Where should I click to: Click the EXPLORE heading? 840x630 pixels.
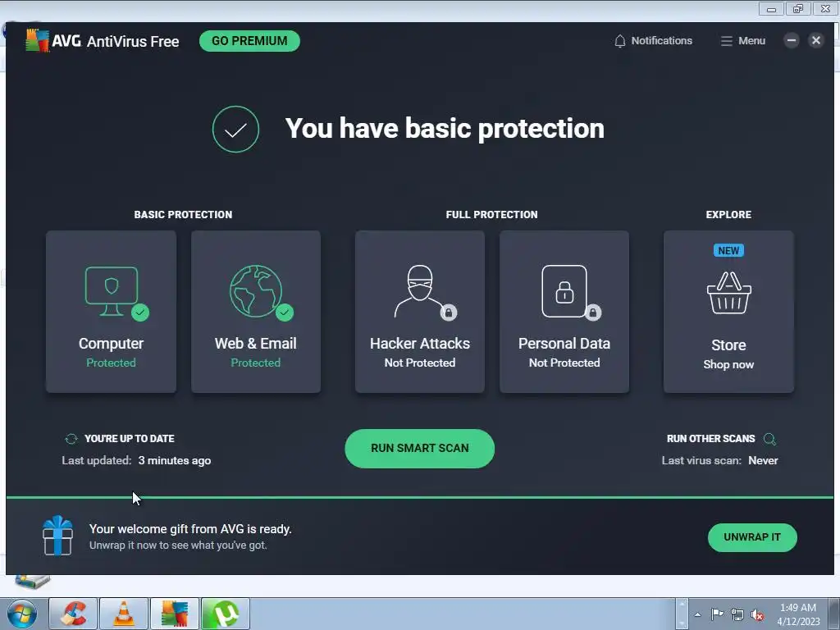[728, 215]
